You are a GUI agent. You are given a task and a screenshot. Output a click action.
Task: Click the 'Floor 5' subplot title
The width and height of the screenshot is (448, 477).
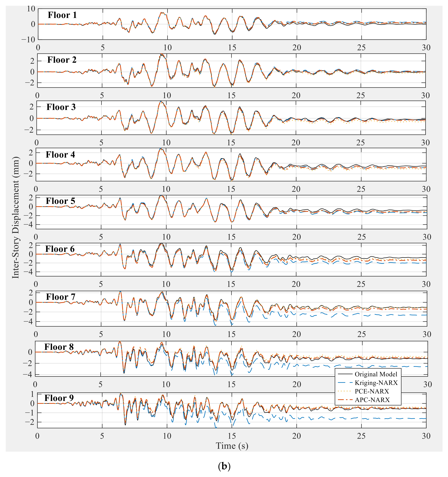click(60, 201)
